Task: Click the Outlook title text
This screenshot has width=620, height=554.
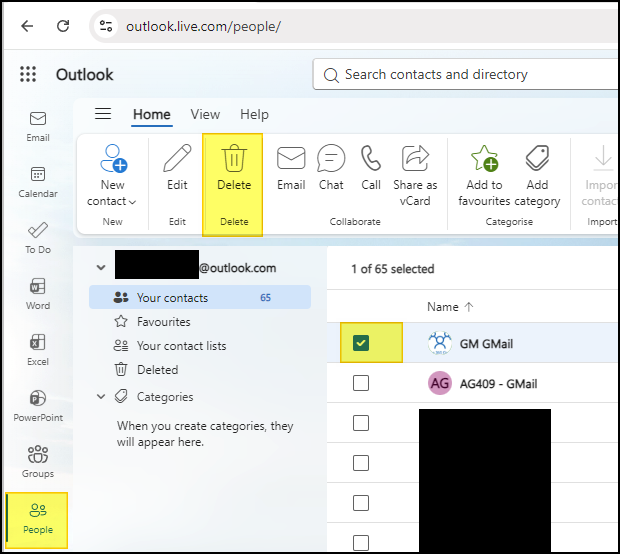Action: pos(85,75)
